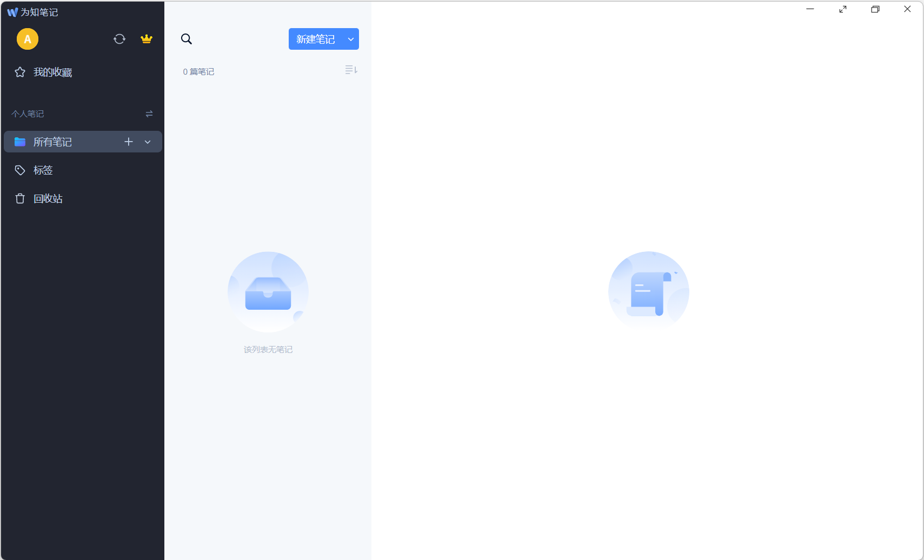
Task: Minimize the 为知笔记 window
Action: (810, 9)
